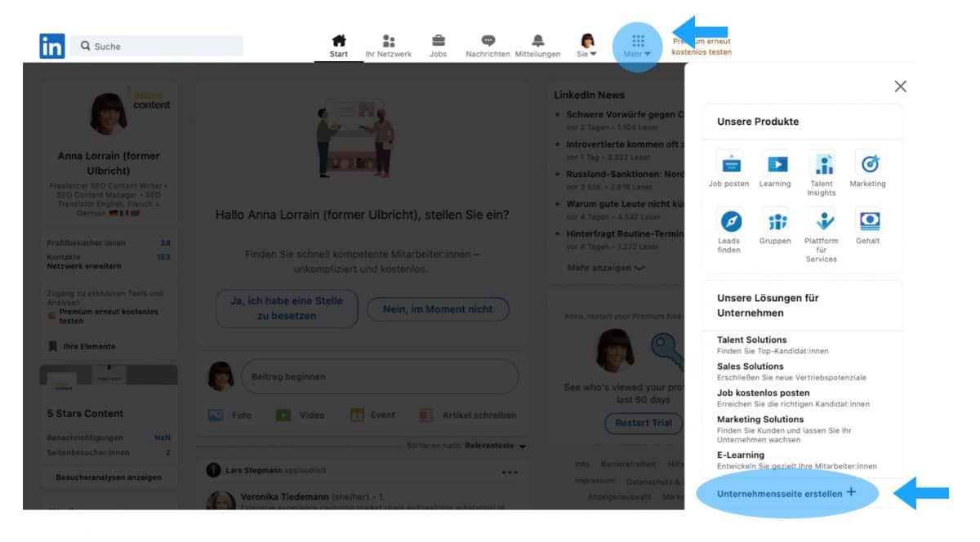The width and height of the screenshot is (980, 542).
Task: Open the Marketing product
Action: pos(867,169)
